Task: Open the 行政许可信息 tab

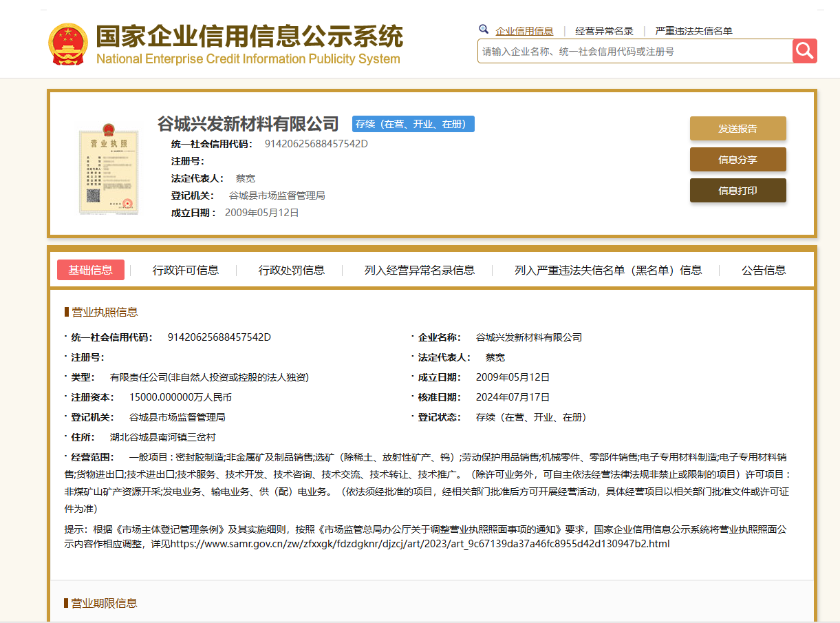Action: [186, 271]
